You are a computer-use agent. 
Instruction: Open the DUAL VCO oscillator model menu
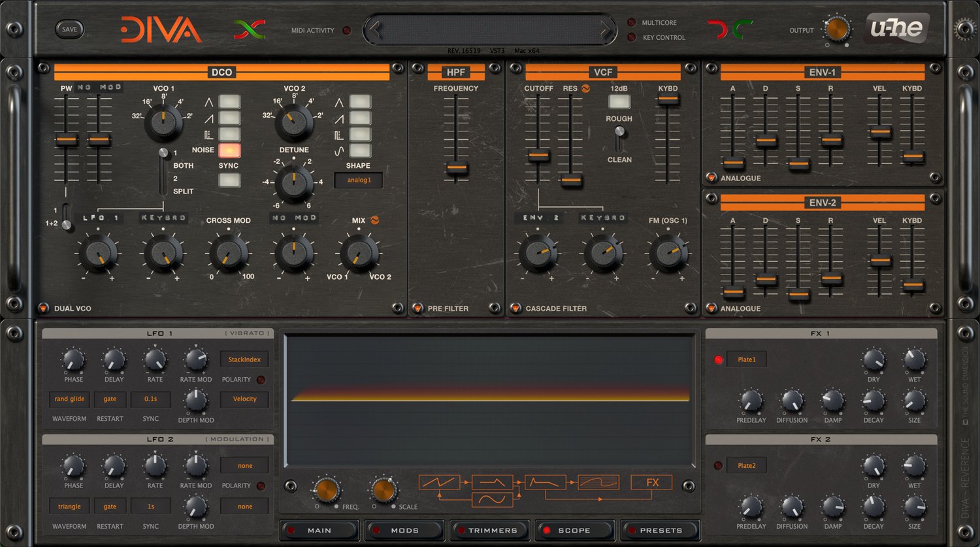(44, 308)
